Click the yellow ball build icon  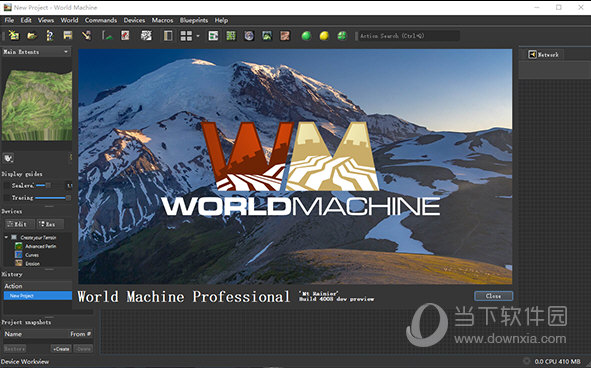324,36
